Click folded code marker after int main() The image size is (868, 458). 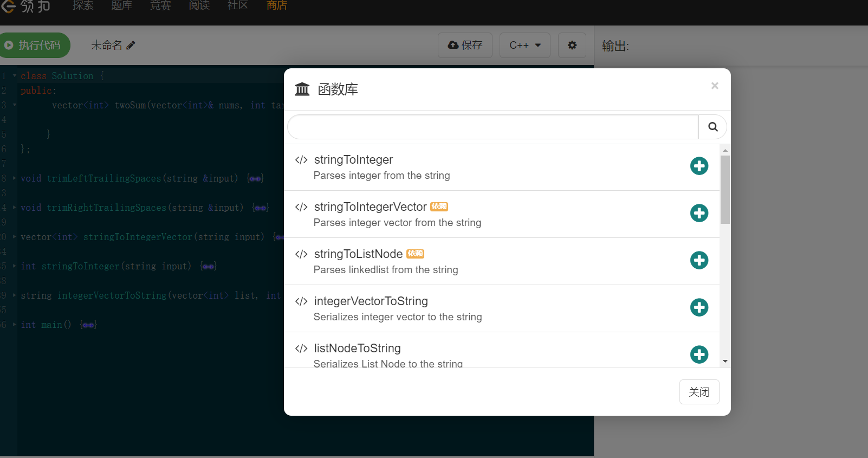[88, 325]
